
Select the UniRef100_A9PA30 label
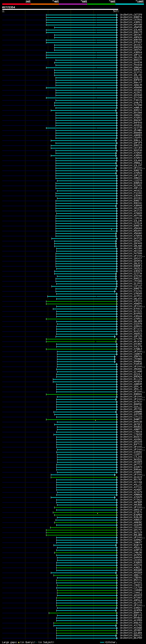131,37
